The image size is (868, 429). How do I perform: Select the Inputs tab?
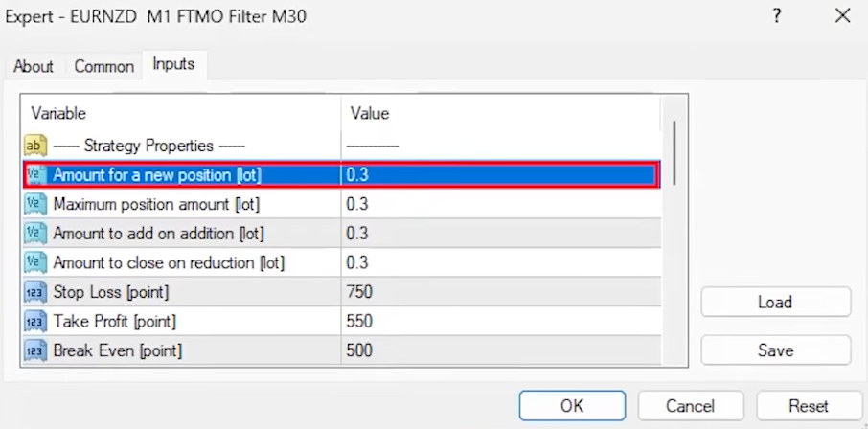coord(173,64)
